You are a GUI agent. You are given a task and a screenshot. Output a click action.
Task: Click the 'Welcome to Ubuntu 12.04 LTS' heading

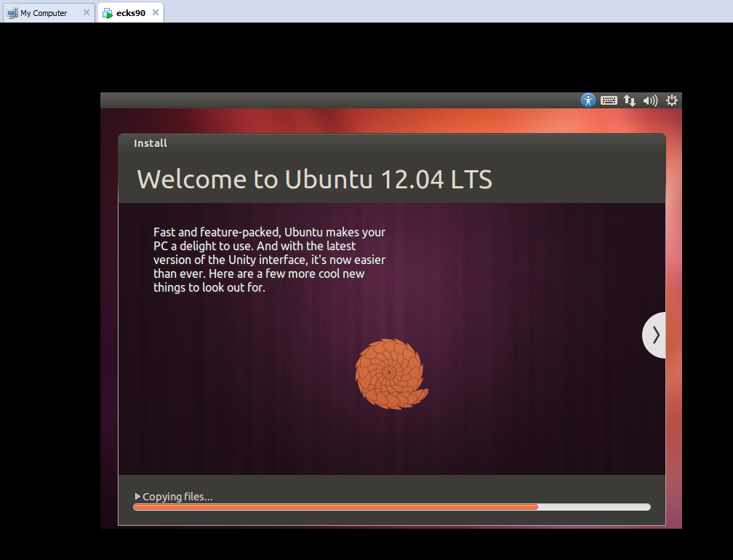coord(315,180)
